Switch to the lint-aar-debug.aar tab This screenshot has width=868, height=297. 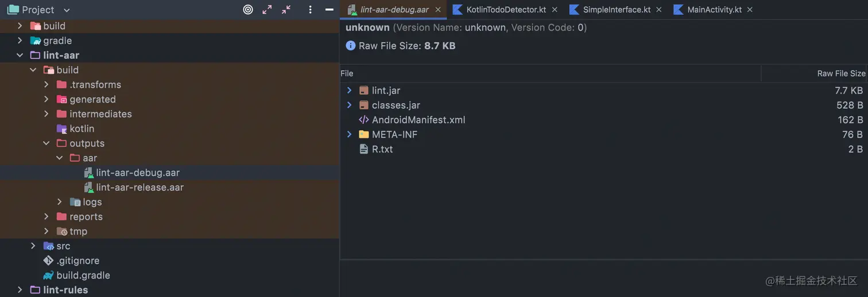pos(394,10)
